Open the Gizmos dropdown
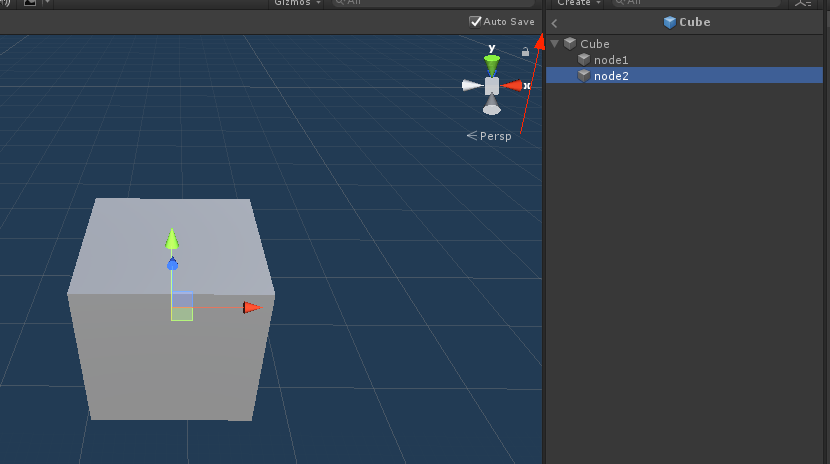The height and width of the screenshot is (464, 830). click(x=299, y=3)
